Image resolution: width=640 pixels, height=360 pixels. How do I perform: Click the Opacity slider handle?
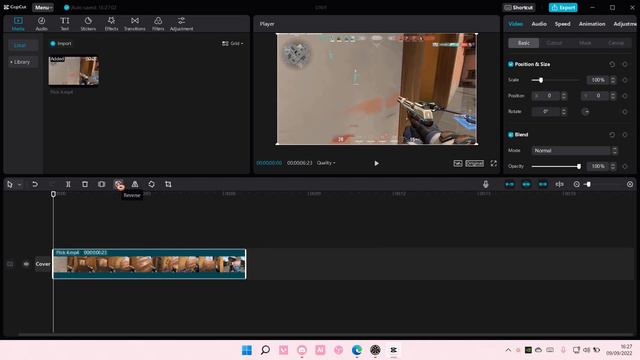pyautogui.click(x=578, y=167)
